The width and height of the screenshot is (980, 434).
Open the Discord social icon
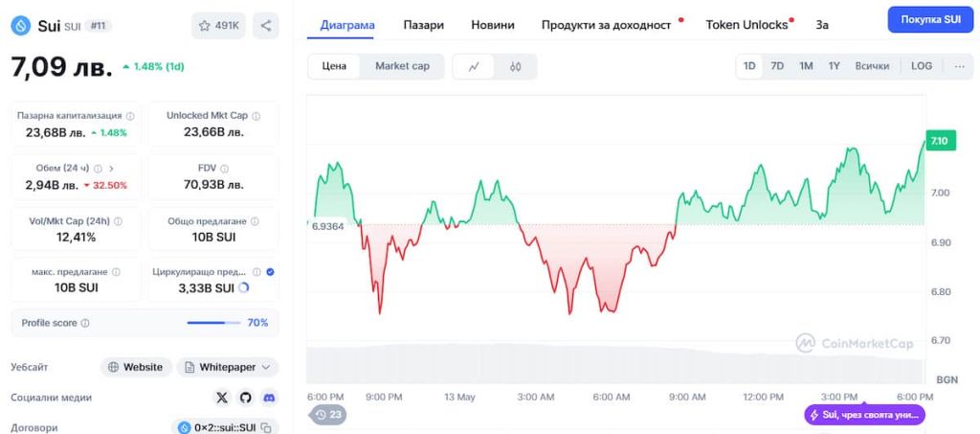pyautogui.click(x=269, y=397)
